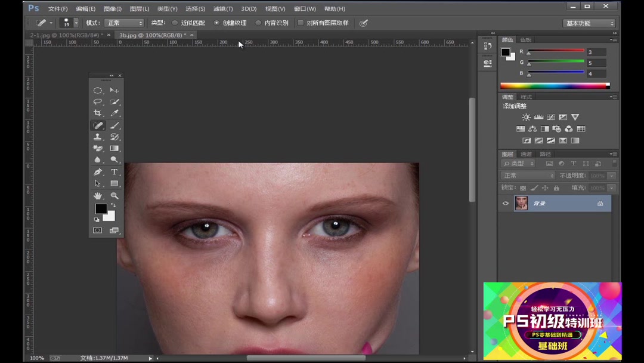Switch to the 通道 panel tab
Viewport: 644px width, 363px height.
click(x=526, y=154)
